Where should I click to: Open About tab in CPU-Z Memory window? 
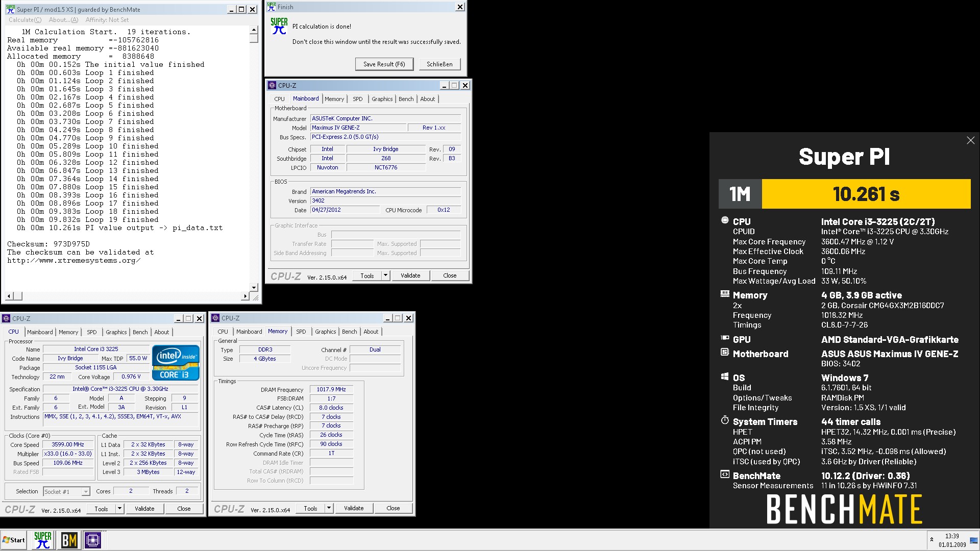click(371, 332)
